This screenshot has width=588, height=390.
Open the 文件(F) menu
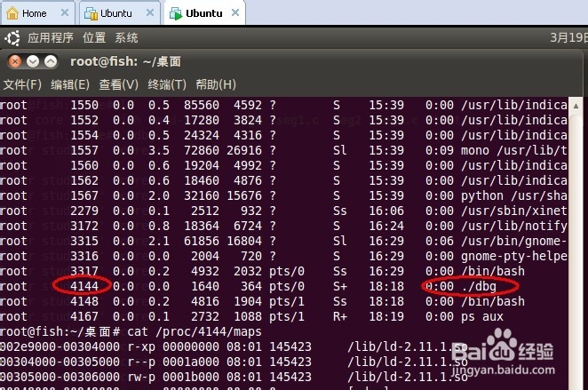22,84
